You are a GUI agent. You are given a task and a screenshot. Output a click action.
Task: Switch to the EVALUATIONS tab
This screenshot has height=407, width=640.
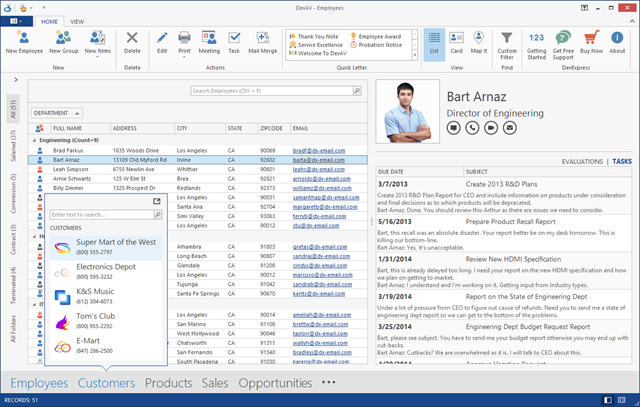582,162
